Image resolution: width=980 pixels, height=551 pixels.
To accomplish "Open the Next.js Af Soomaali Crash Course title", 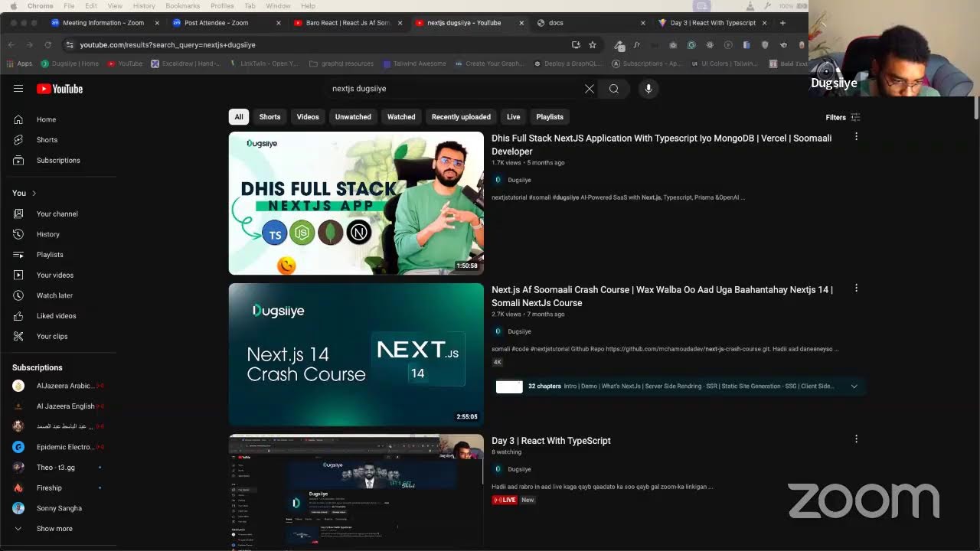I will 662,296.
